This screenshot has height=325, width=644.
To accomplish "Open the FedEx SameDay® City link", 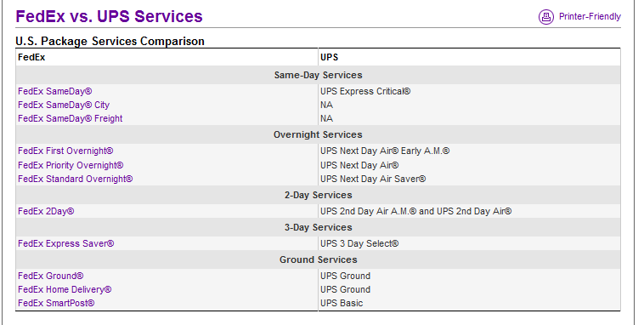I will (64, 105).
